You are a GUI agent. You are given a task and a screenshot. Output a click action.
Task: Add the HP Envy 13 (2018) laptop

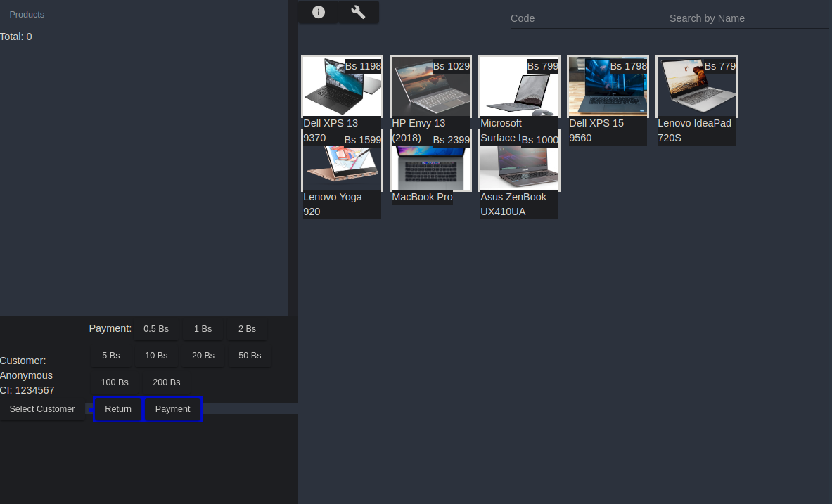430,87
